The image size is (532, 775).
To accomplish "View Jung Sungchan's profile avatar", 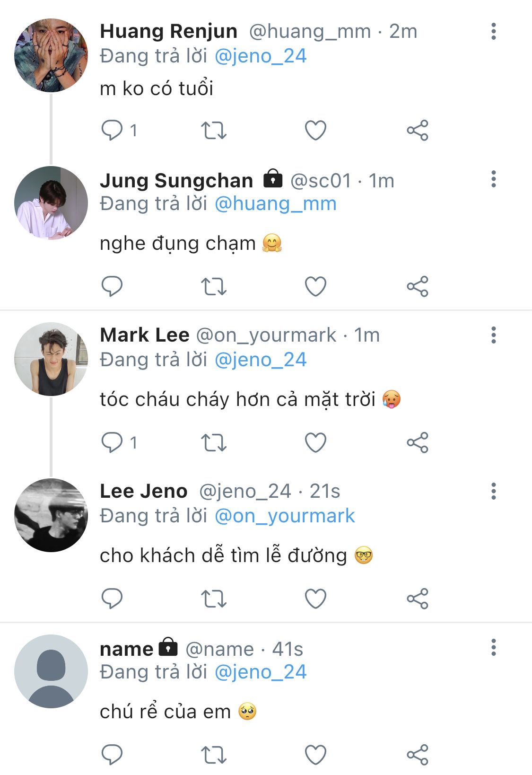I will tap(51, 203).
